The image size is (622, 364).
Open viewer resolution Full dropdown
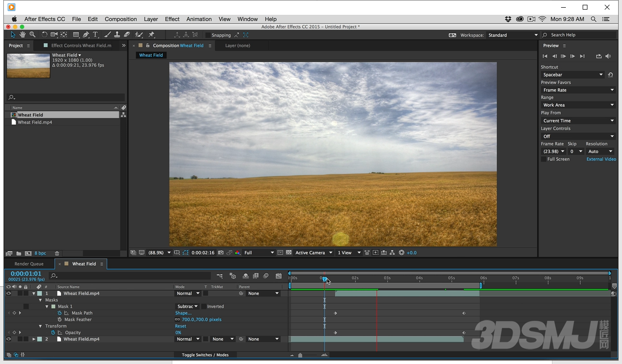point(259,253)
